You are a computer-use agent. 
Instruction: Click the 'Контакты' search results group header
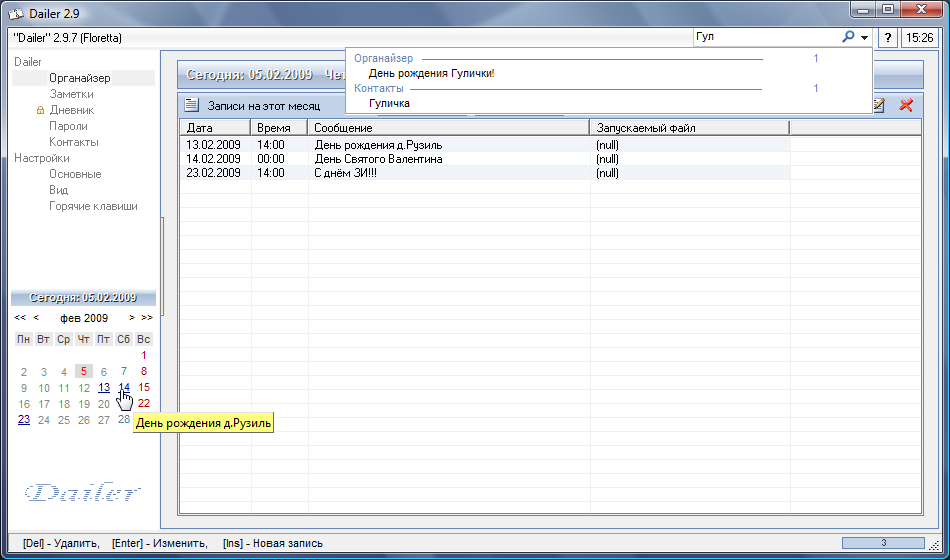pos(379,88)
